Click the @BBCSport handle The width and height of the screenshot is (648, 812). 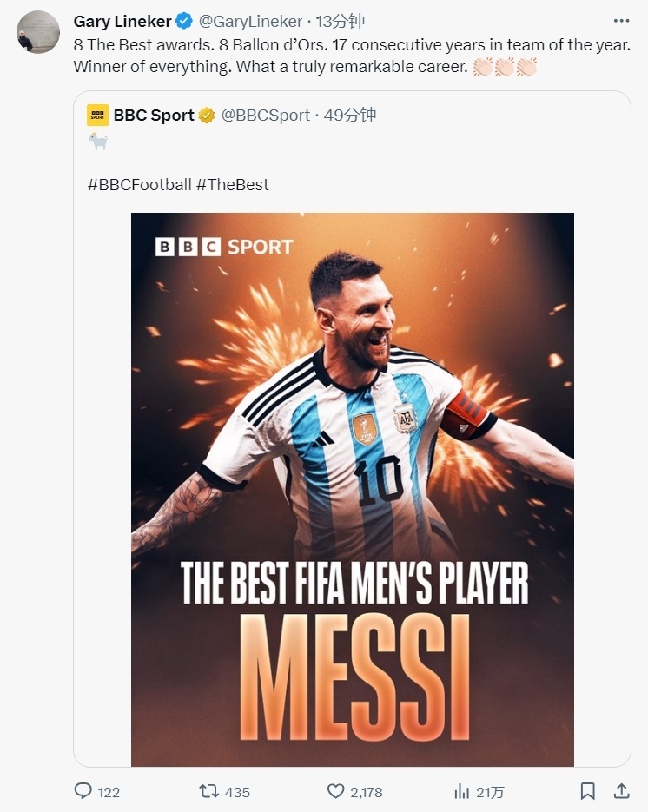point(266,116)
